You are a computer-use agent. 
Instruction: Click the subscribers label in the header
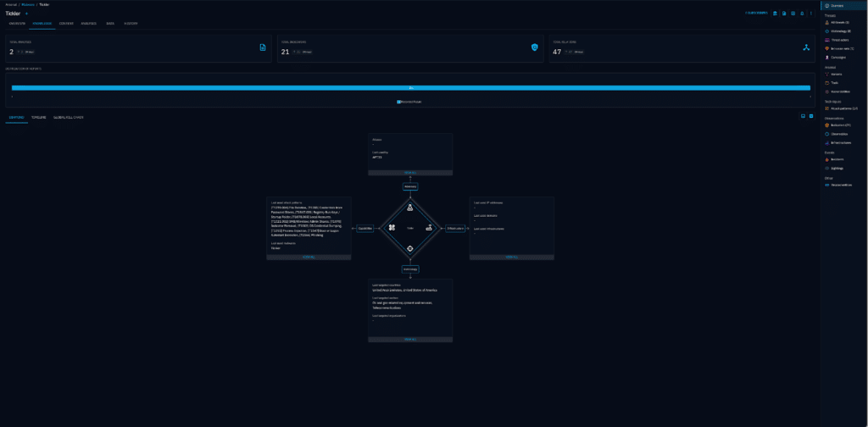pyautogui.click(x=756, y=13)
